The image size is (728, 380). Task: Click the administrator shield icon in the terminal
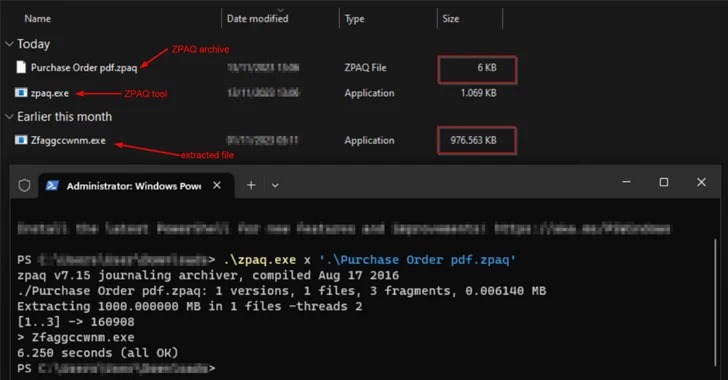tap(24, 186)
